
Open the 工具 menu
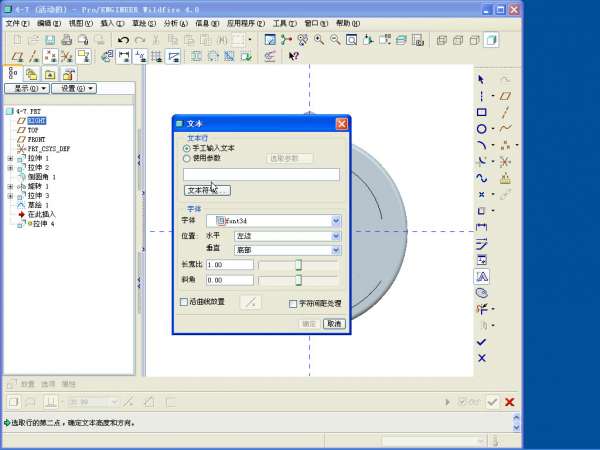pyautogui.click(x=284, y=22)
